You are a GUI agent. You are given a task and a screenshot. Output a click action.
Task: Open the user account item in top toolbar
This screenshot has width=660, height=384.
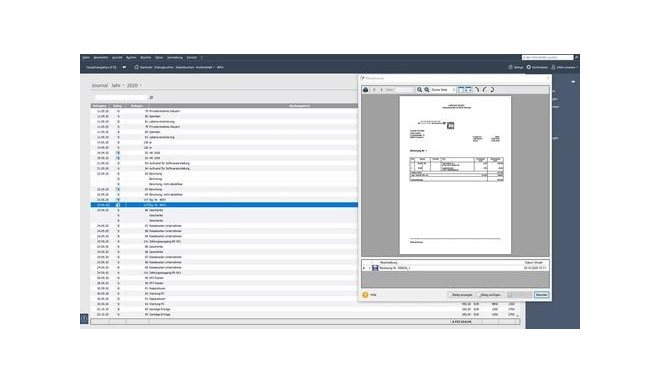click(x=564, y=67)
